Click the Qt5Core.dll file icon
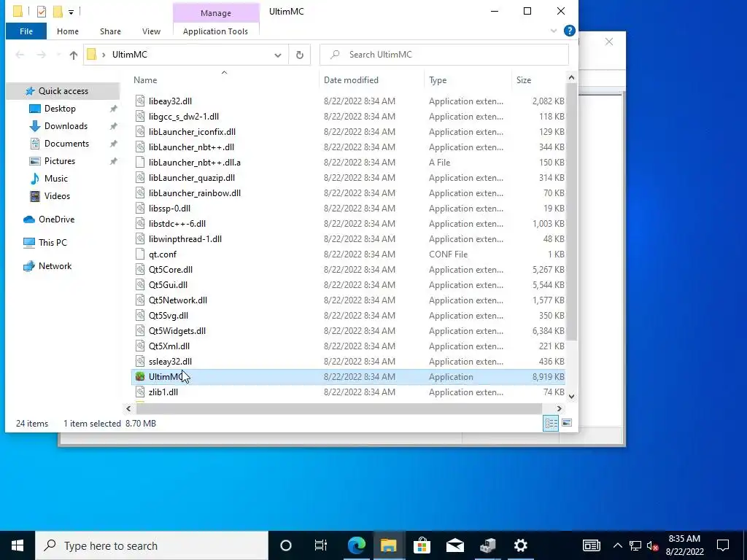 point(139,270)
